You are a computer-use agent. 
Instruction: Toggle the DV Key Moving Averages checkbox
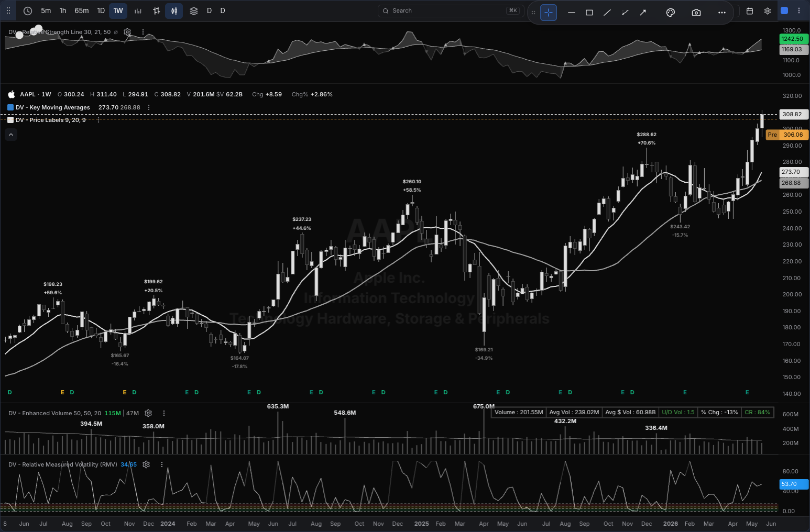click(10, 107)
